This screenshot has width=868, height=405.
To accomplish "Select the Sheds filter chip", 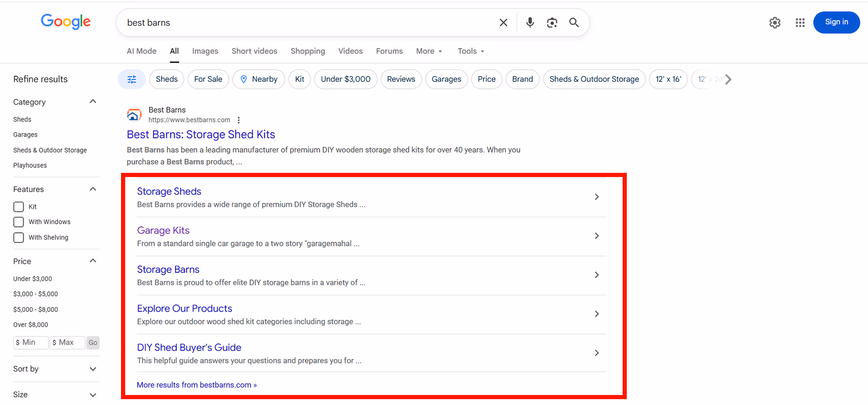I will (x=167, y=79).
